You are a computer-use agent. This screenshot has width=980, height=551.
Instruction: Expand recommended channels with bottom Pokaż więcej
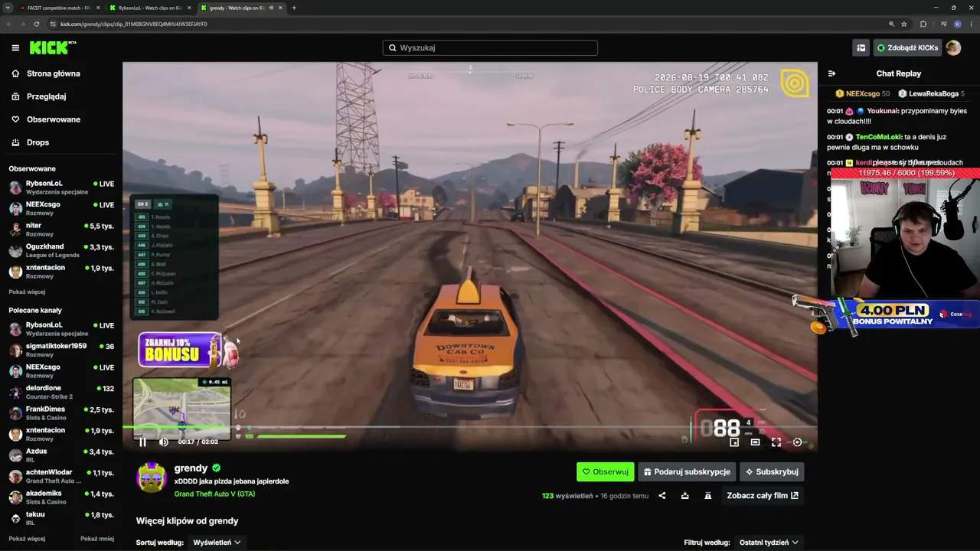pos(27,538)
